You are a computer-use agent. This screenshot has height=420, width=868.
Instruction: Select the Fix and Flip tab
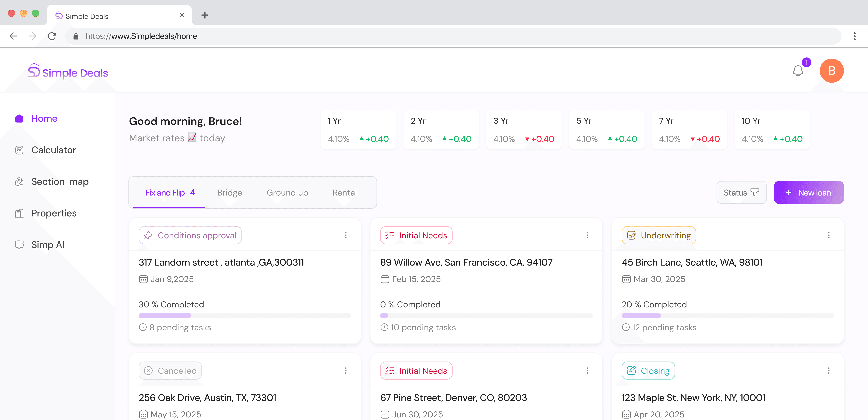click(170, 193)
